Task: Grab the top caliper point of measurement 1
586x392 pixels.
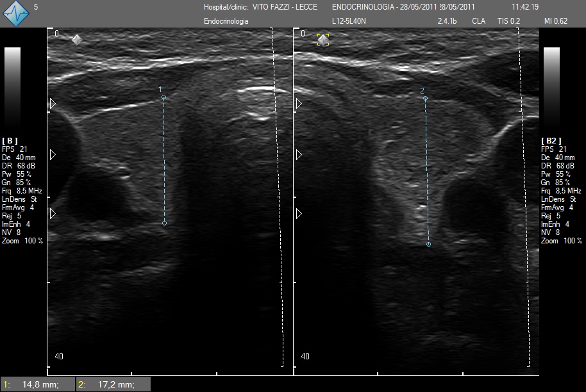Action: tap(163, 97)
